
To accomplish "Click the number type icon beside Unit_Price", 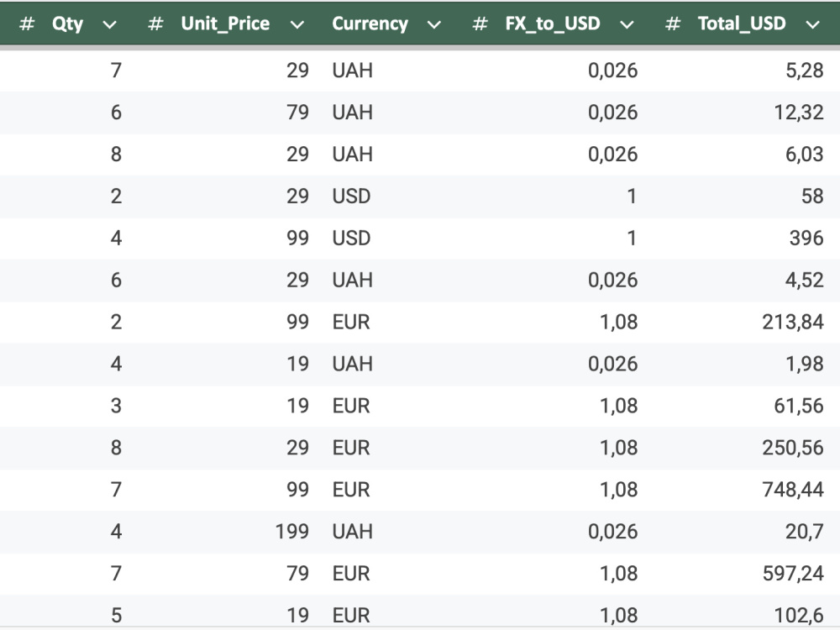I will 155,24.
